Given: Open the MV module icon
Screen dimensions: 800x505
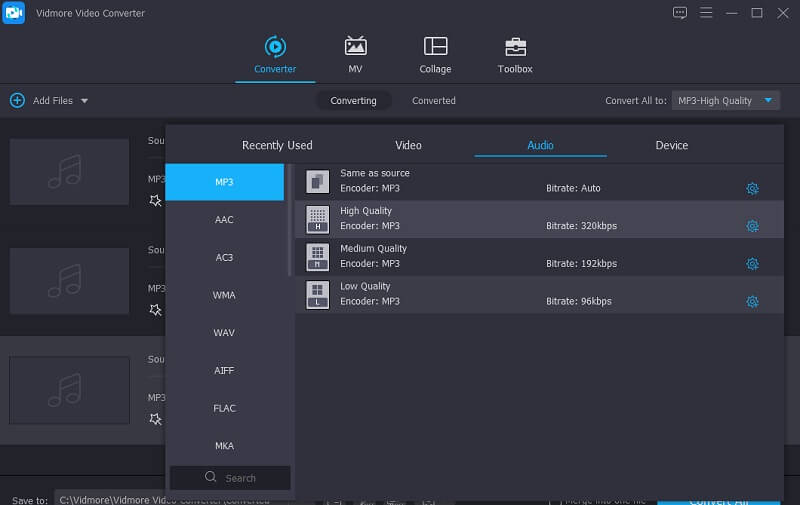Looking at the screenshot, I should tap(355, 47).
